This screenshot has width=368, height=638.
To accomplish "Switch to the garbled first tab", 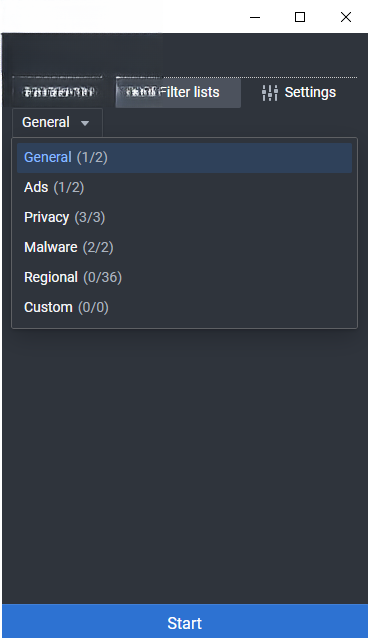I will (57, 93).
